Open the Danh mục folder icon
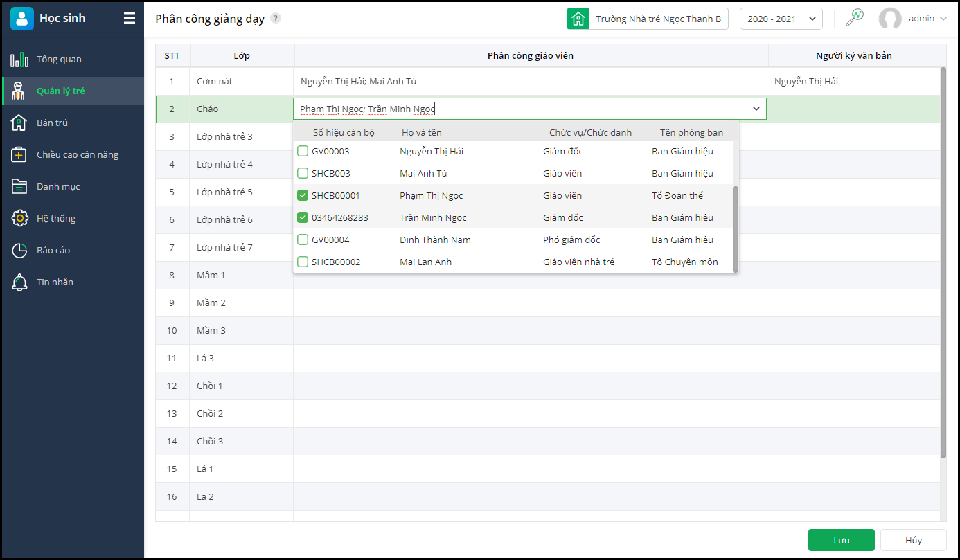Viewport: 960px width, 560px height. coord(19,187)
